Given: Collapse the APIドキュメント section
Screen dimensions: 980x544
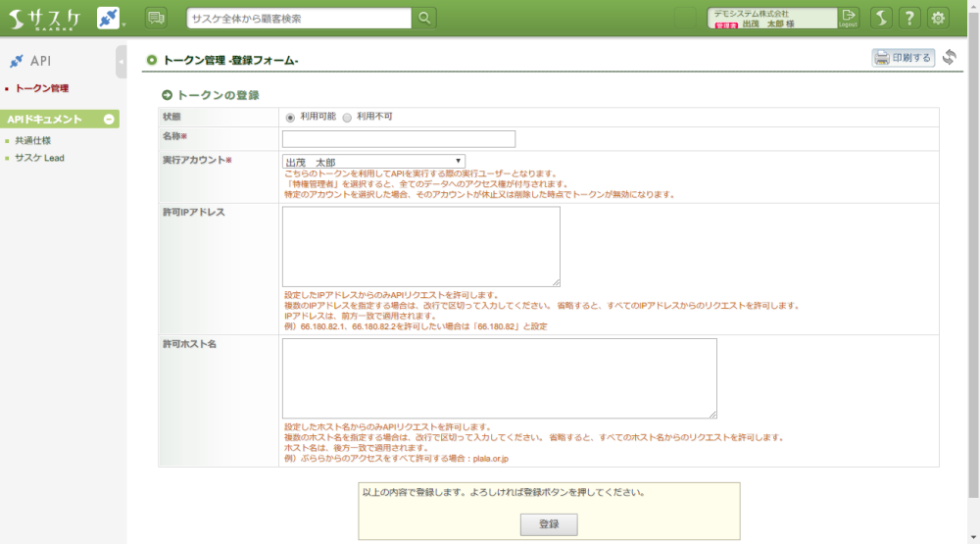Looking at the screenshot, I should click(109, 120).
